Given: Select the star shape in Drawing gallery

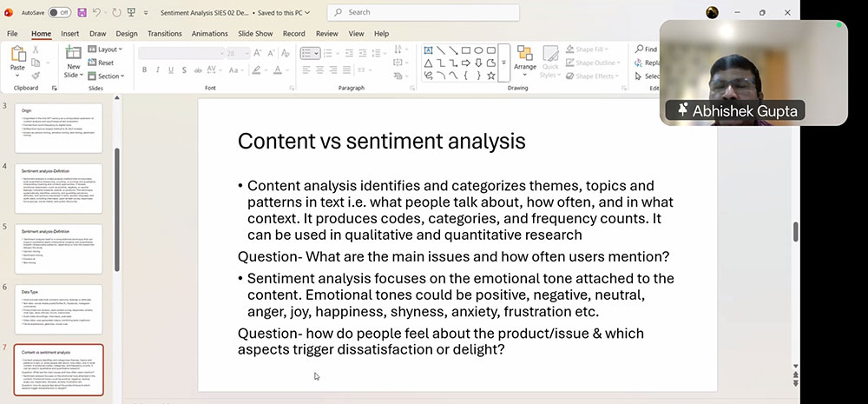Looking at the screenshot, I should 491,76.
